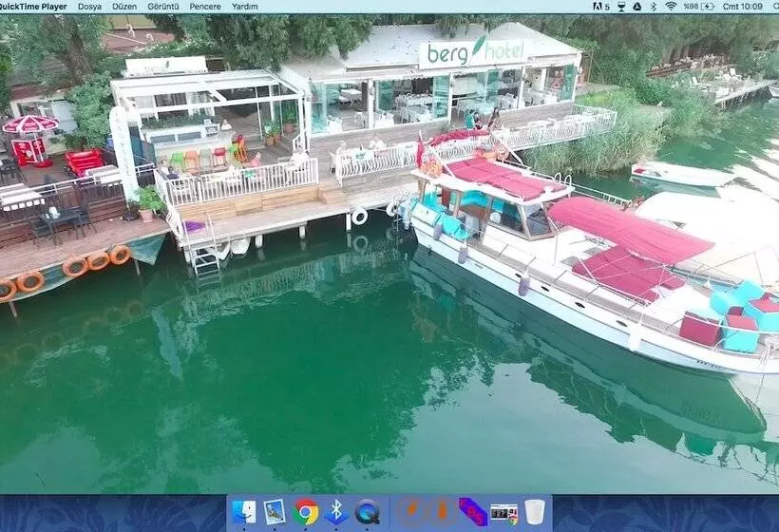Click the purple striped icon in the dock
The width and height of the screenshot is (779, 532).
[472, 512]
